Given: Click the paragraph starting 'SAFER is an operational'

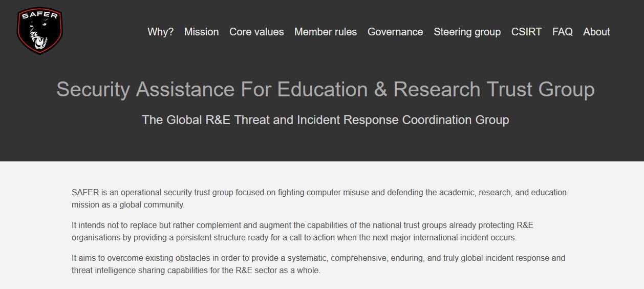Looking at the screenshot, I should point(319,199).
